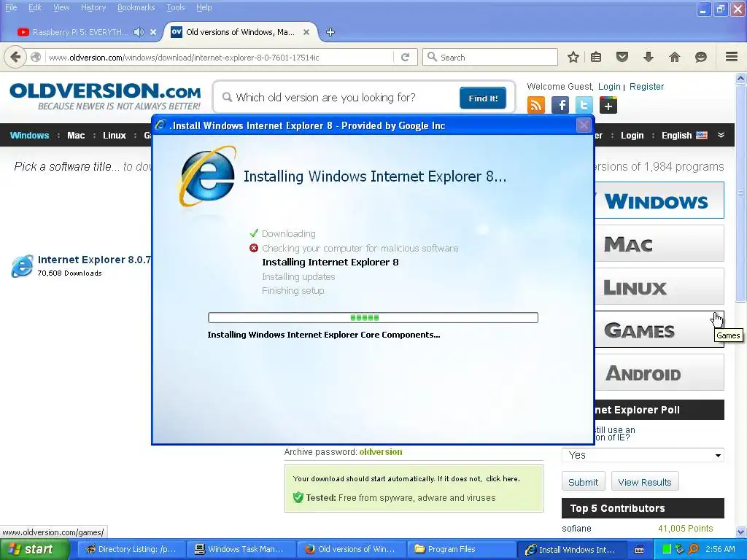747x560 pixels.
Task: Close the Old versions of Windows tab
Action: tap(306, 32)
